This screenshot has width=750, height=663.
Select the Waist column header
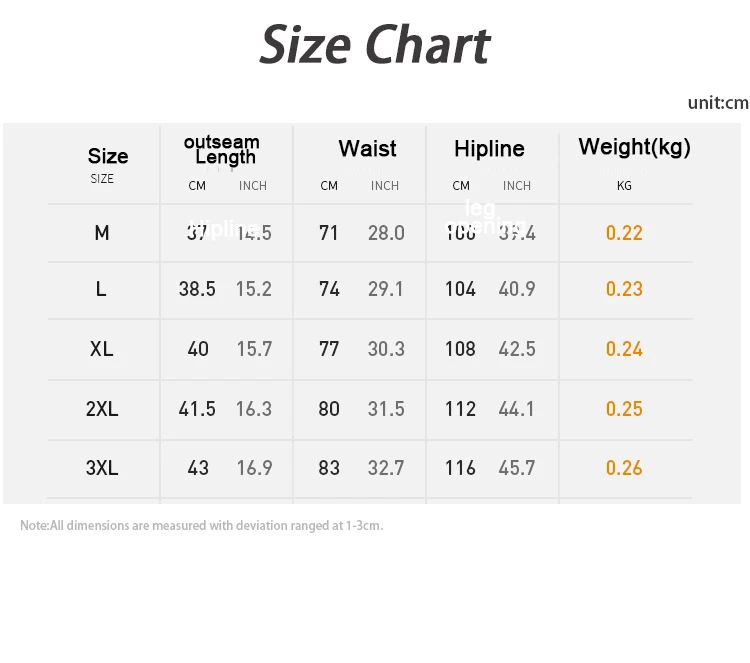[367, 149]
